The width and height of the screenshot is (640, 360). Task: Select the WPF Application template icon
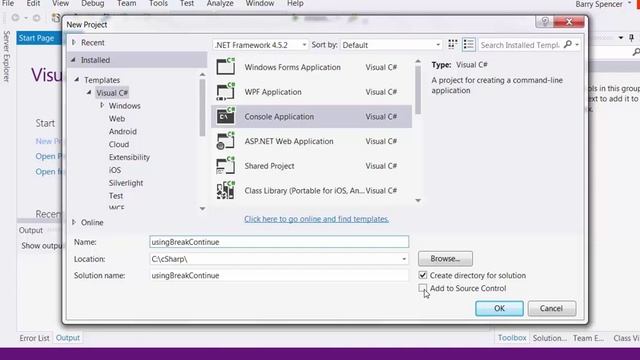coord(226,91)
